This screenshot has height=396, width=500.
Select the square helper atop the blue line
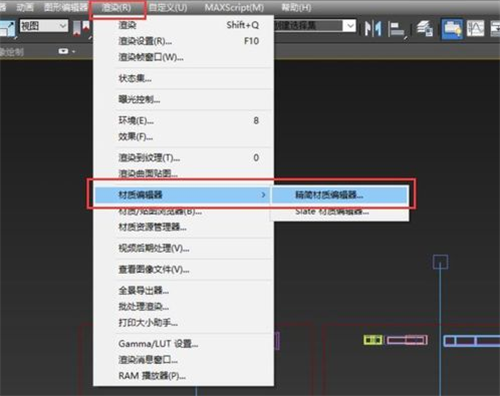point(440,262)
